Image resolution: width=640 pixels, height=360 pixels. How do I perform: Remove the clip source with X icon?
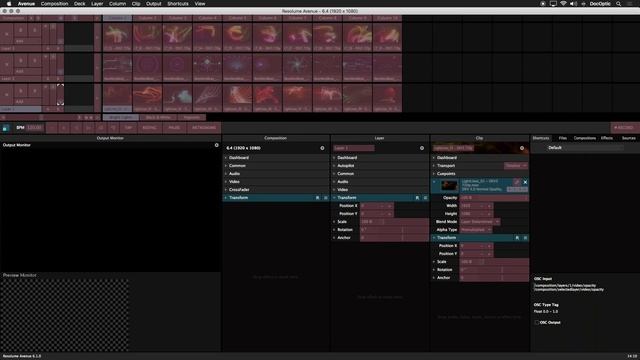click(x=525, y=182)
